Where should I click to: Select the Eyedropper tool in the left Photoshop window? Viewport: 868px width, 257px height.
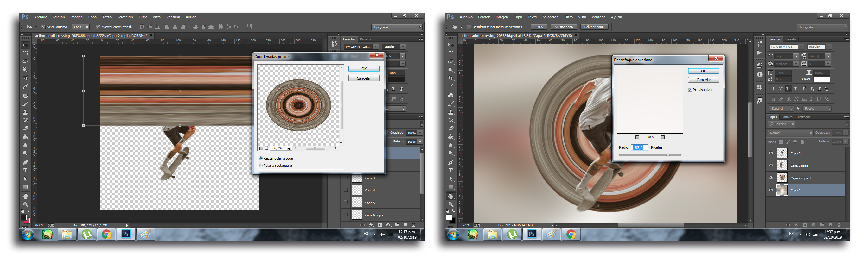[25, 87]
